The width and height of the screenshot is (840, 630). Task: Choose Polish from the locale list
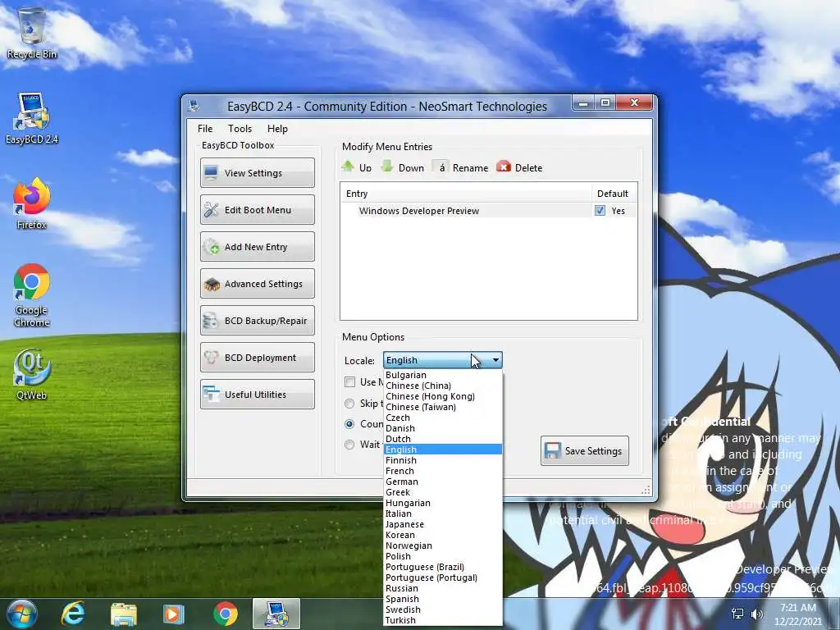442,556
